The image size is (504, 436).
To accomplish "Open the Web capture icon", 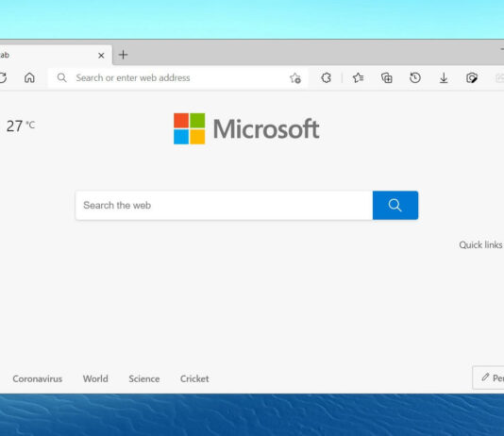I will [472, 77].
